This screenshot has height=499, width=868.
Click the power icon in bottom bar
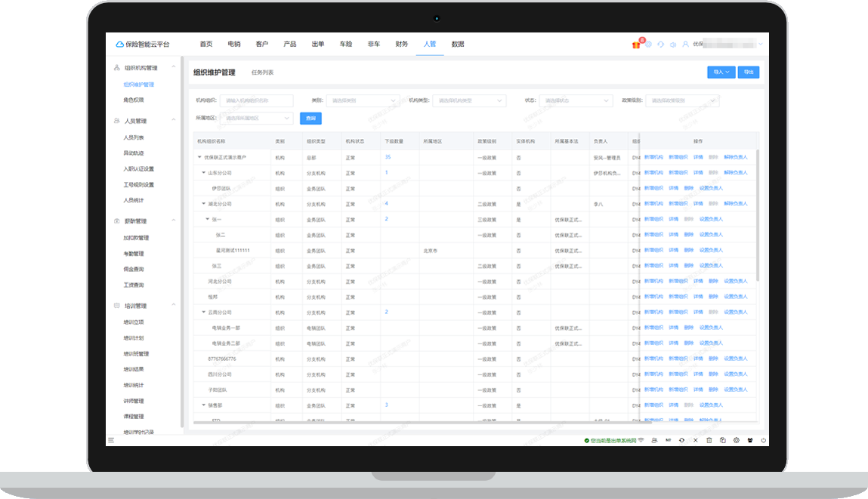click(764, 440)
